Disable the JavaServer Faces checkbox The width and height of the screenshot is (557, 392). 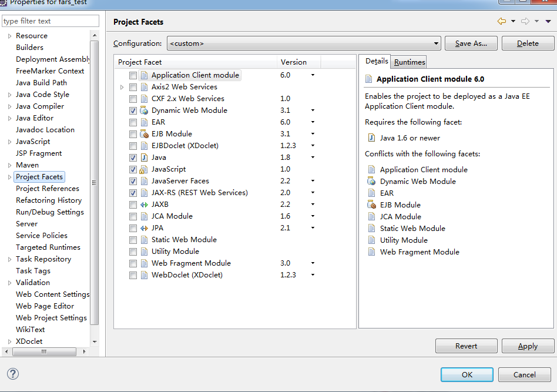(x=133, y=181)
